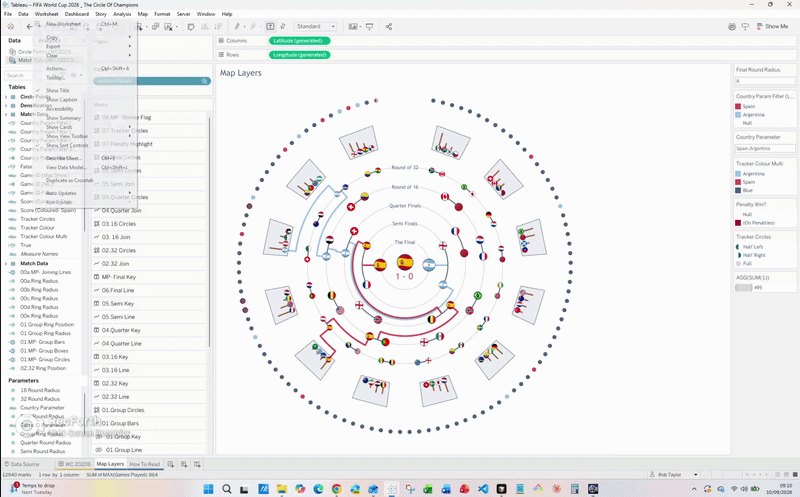Image resolution: width=800 pixels, height=497 pixels.
Task: Click the Highlight pen toolbar icon
Action: tap(237, 27)
